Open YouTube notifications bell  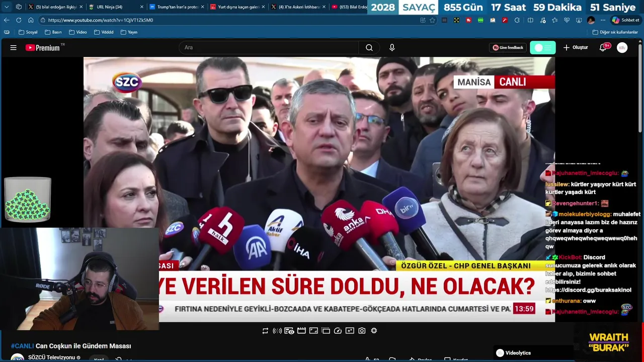tap(603, 48)
